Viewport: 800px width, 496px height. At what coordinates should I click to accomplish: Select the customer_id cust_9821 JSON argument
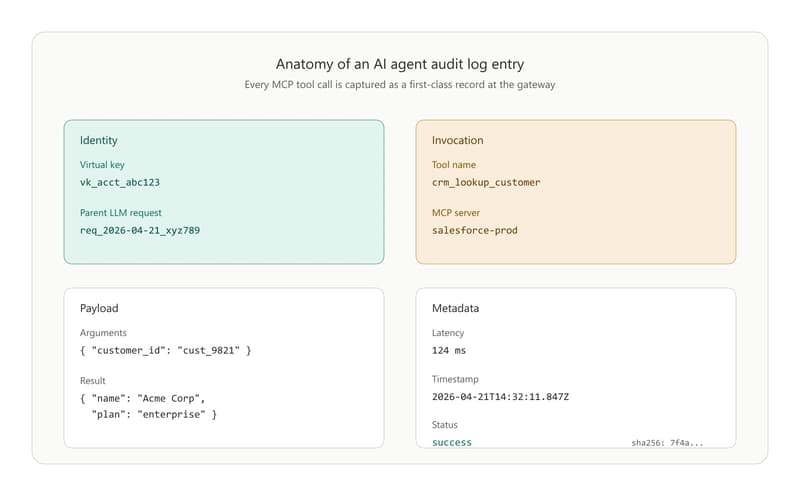coord(165,351)
